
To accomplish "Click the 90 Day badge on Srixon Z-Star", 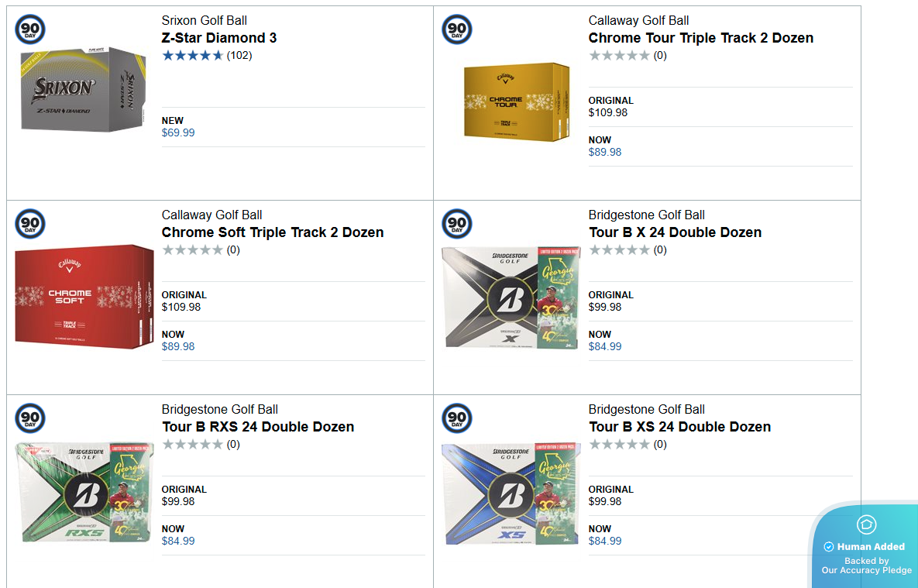I will tap(30, 29).
